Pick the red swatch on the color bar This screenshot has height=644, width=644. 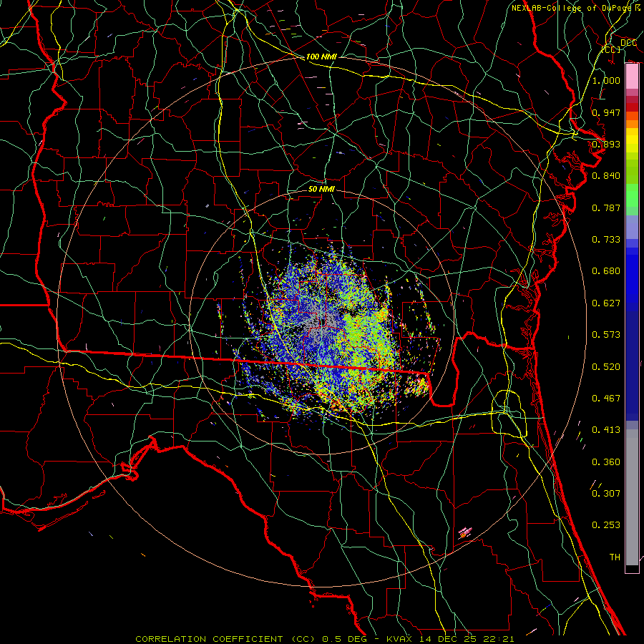[632, 107]
